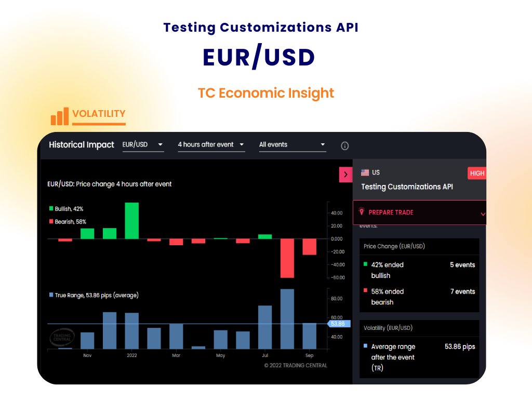This screenshot has height=399, width=532.
Task: Click the 5 events count
Action: 462,265
